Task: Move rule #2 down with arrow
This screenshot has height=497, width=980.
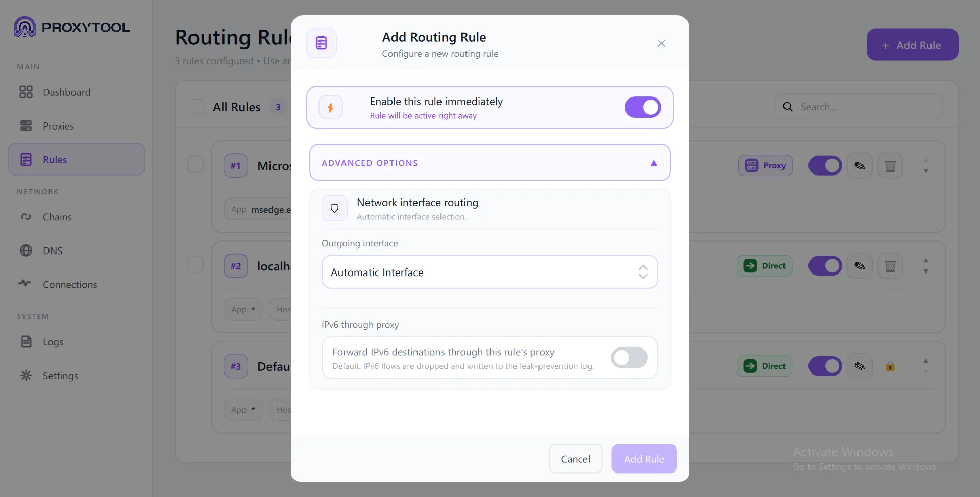Action: 926,271
